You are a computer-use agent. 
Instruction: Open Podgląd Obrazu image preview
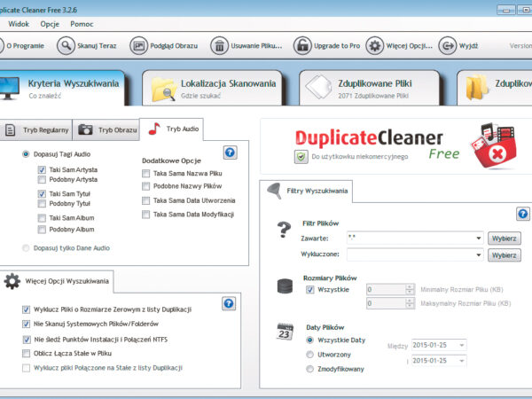(139, 46)
